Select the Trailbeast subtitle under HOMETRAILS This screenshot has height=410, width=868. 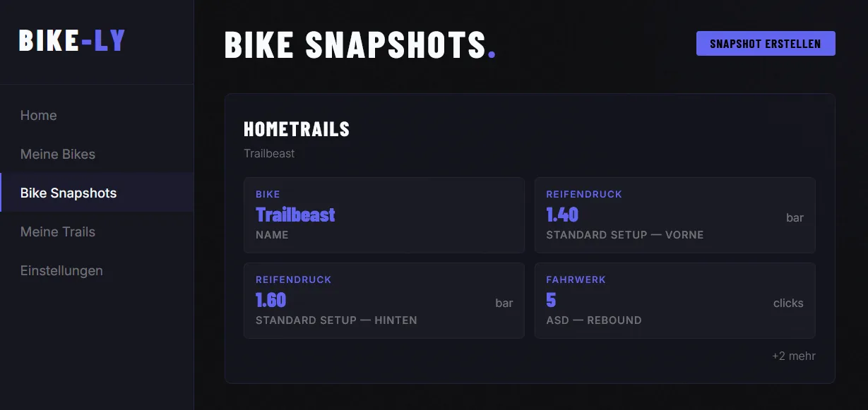tap(268, 153)
